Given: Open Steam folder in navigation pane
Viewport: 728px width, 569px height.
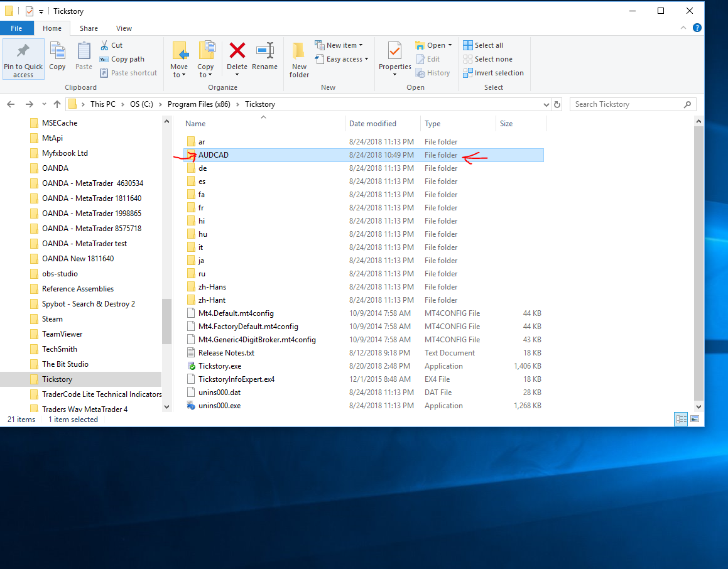Looking at the screenshot, I should pos(52,319).
